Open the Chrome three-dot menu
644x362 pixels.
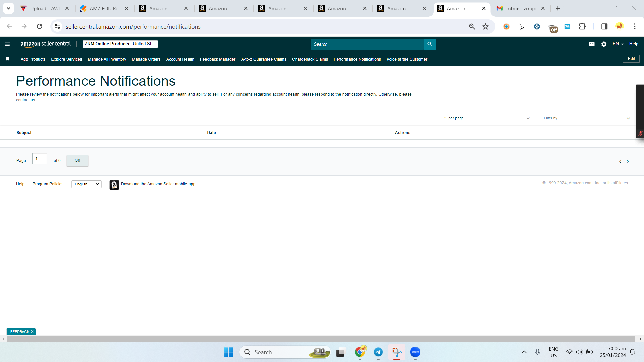click(635, 26)
